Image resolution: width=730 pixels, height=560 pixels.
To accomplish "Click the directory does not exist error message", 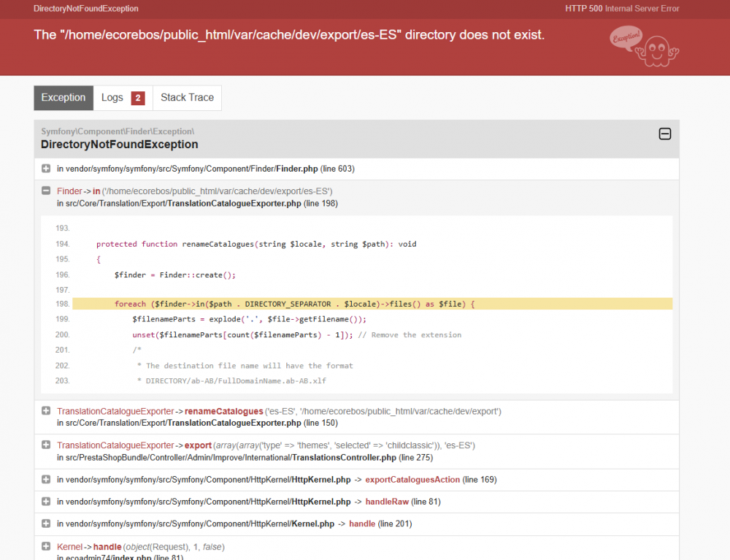I will click(x=289, y=35).
